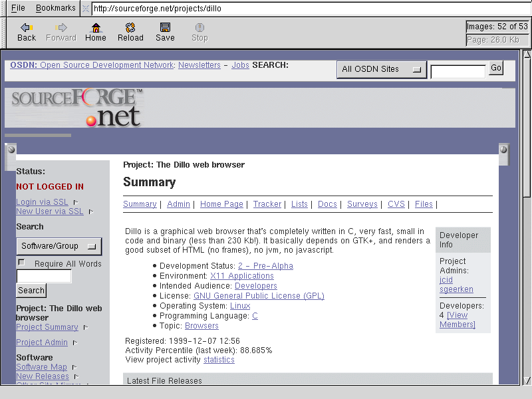This screenshot has height=399, width=532.
Task: Go back with the Back arrow button
Action: [x=27, y=32]
